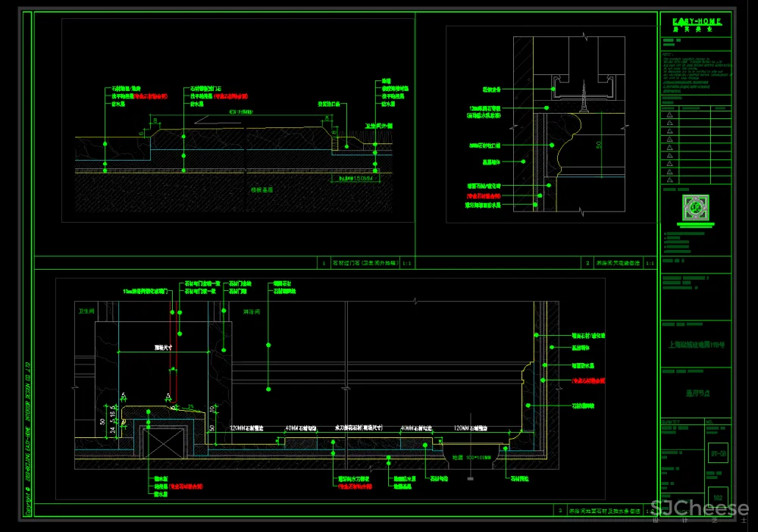Click the 淋浴间 room label in bottom section
Image resolution: width=758 pixels, height=532 pixels.
coord(252,311)
